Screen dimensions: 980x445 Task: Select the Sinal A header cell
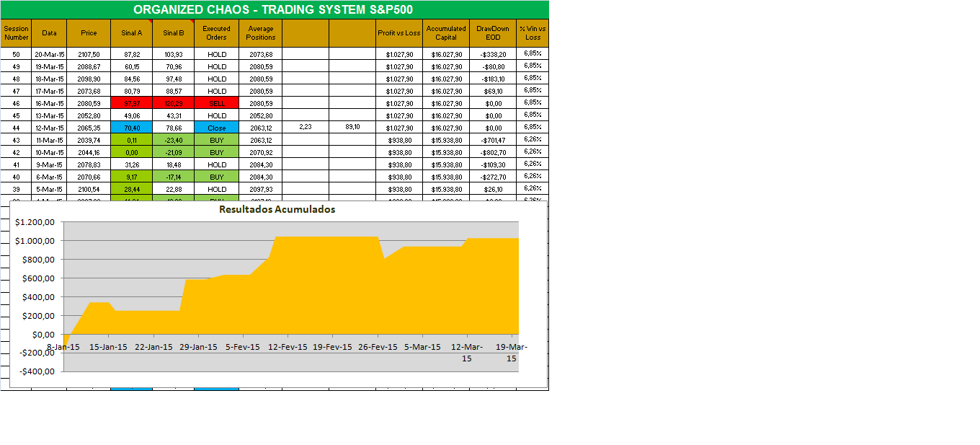(132, 33)
